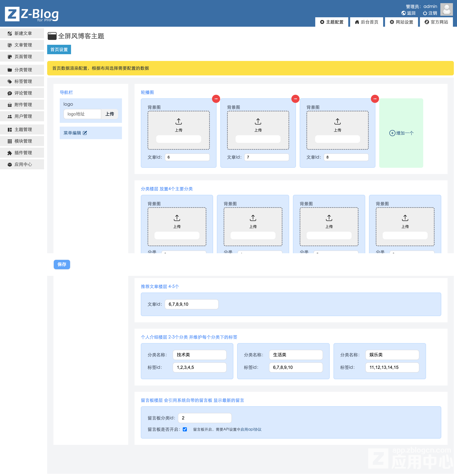Click path field in fourth 分类楼层 upload box

click(405, 236)
